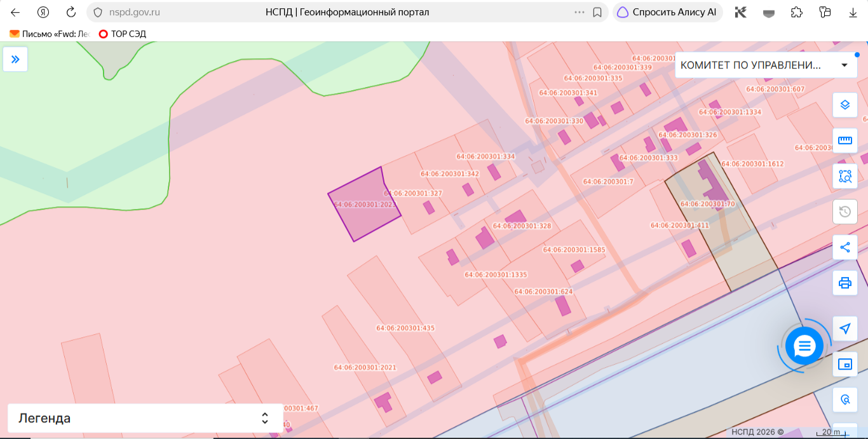The height and width of the screenshot is (439, 868).
Task: Click parcel label 64:06:200301:435
Action: pyautogui.click(x=405, y=328)
